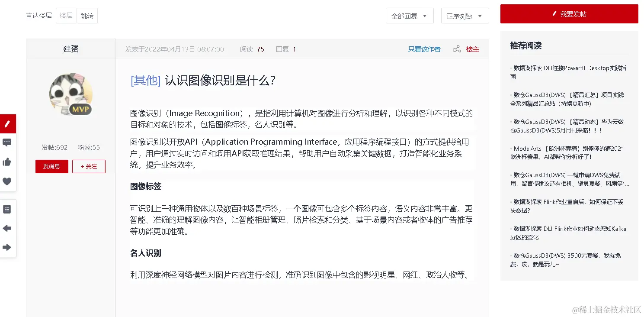This screenshot has height=317, width=644.
Task: Click the 跳转 button
Action: coord(87,16)
